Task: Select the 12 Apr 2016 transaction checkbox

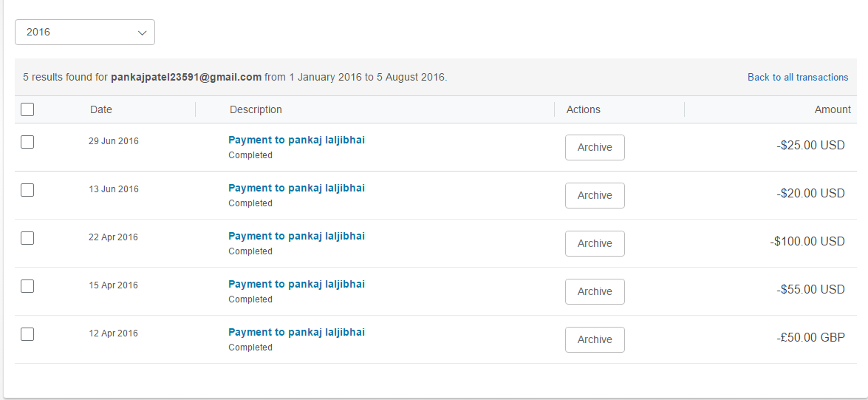Action: tap(27, 334)
